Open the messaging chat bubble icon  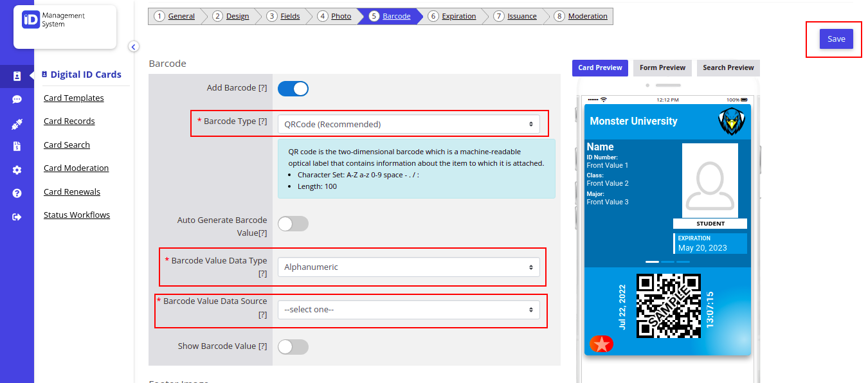pos(17,100)
